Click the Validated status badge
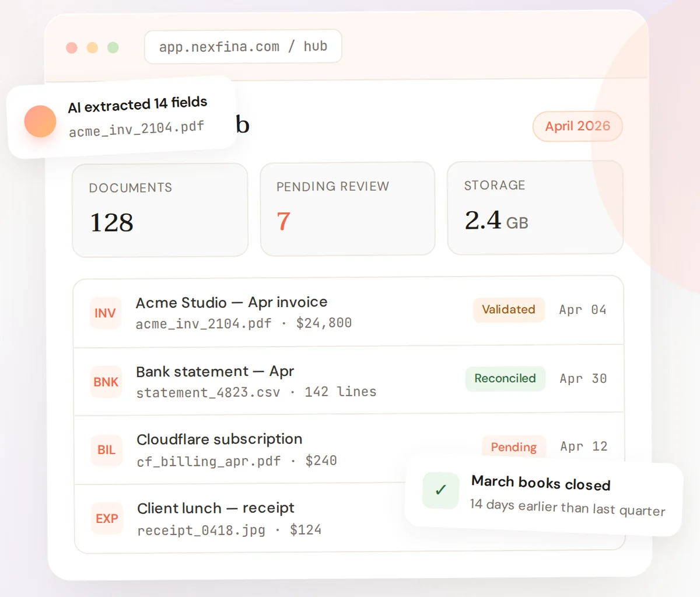 click(509, 309)
